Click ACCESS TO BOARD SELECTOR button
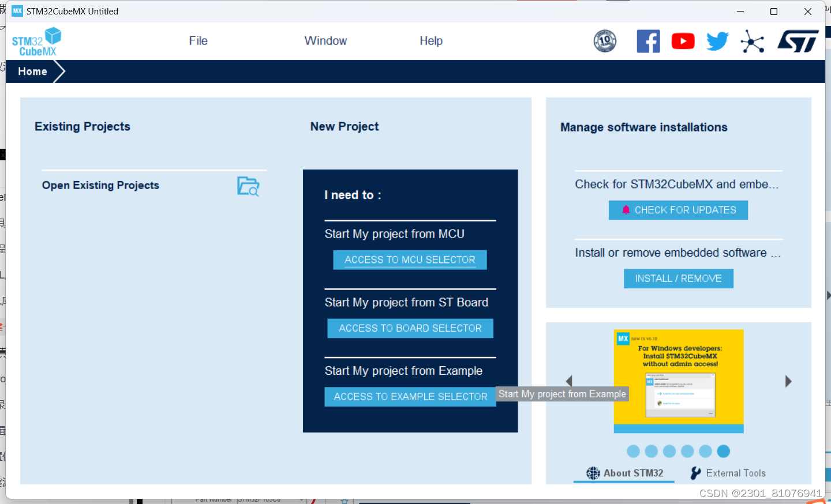 (x=410, y=328)
